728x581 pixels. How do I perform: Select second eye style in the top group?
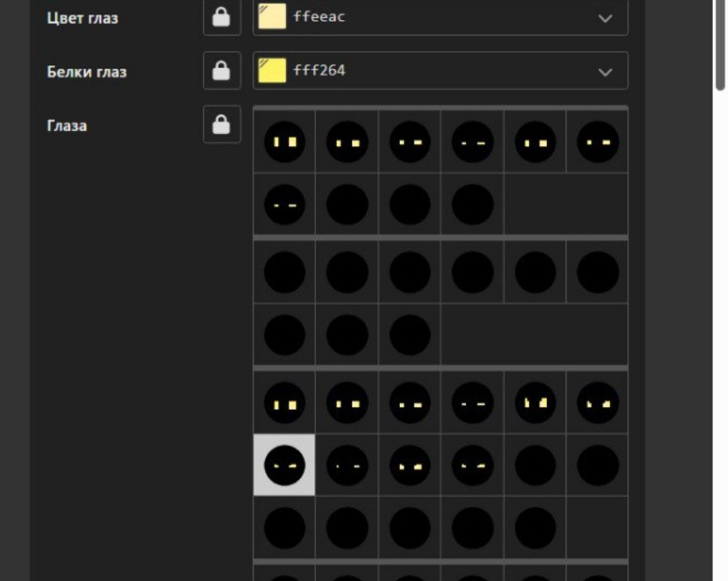pos(347,141)
